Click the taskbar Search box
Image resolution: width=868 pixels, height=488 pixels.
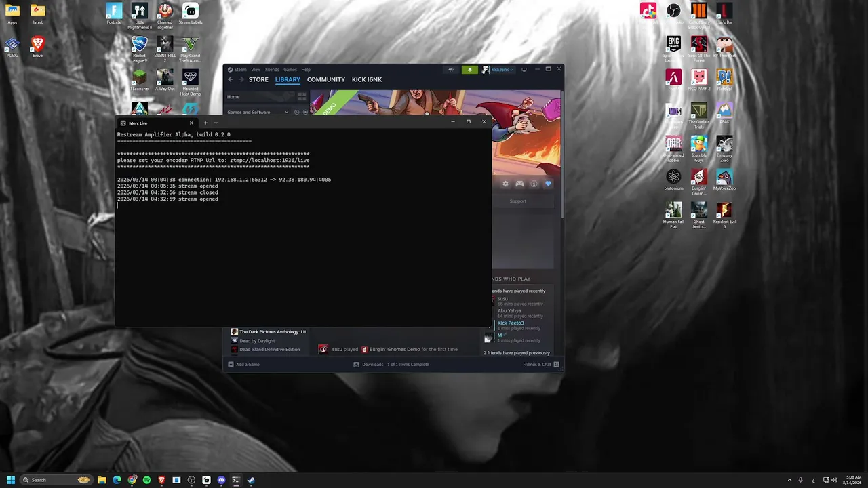coord(56,480)
